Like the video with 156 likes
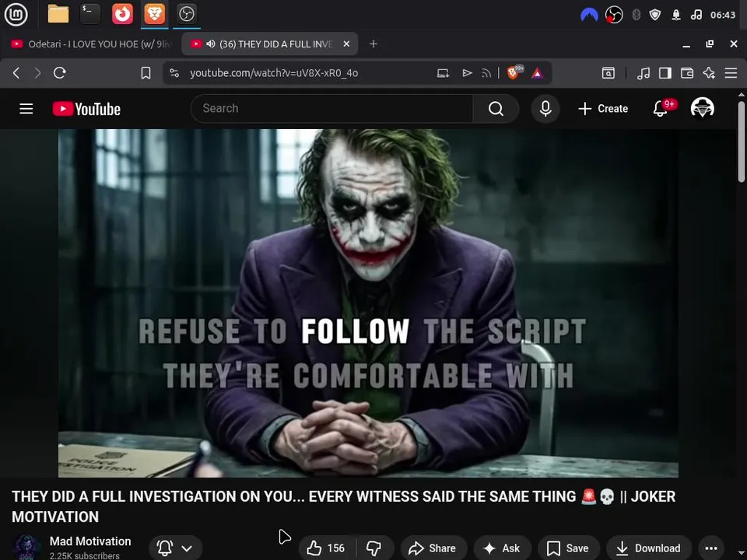This screenshot has width=747, height=560. [325, 548]
